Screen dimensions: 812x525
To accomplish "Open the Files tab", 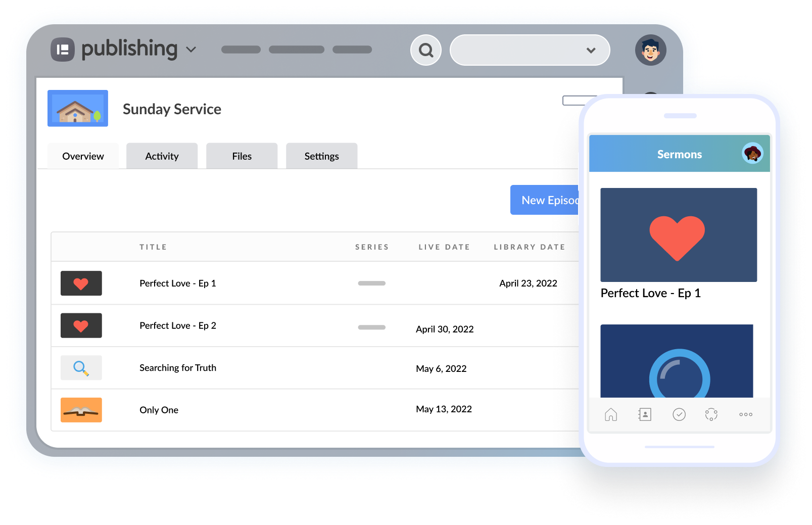I will [x=242, y=156].
